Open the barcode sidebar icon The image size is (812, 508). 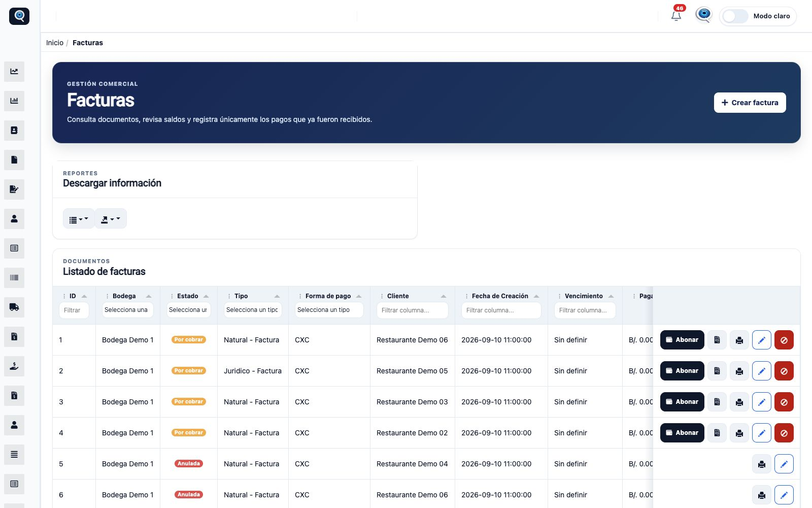[14, 278]
